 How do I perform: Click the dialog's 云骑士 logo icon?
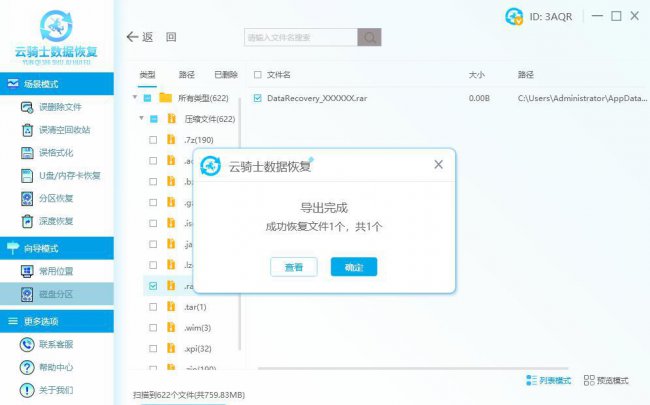point(211,166)
